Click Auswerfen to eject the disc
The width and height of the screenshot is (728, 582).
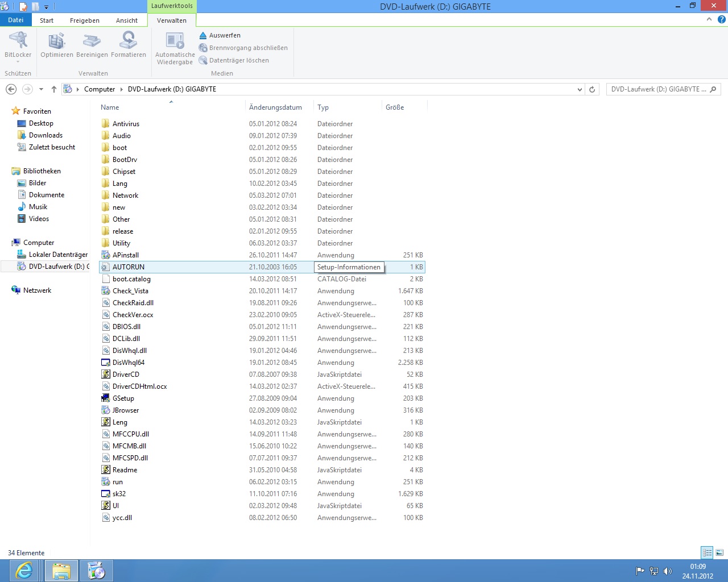[x=220, y=35]
